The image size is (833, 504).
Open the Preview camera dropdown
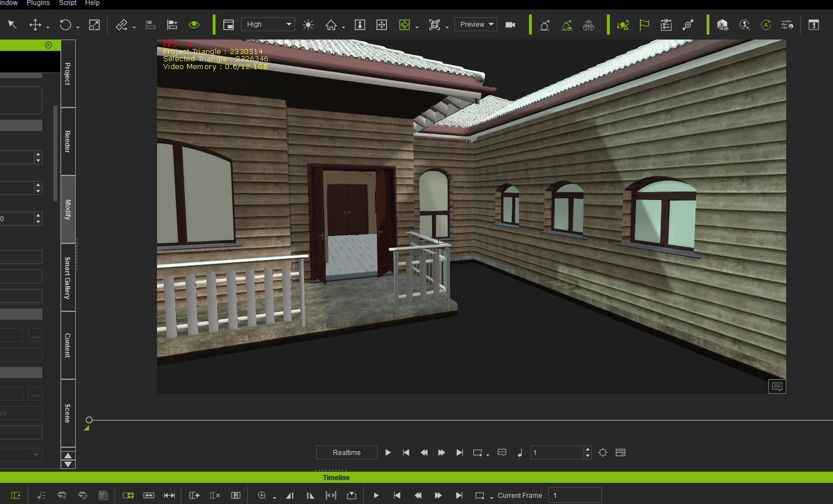tap(476, 25)
